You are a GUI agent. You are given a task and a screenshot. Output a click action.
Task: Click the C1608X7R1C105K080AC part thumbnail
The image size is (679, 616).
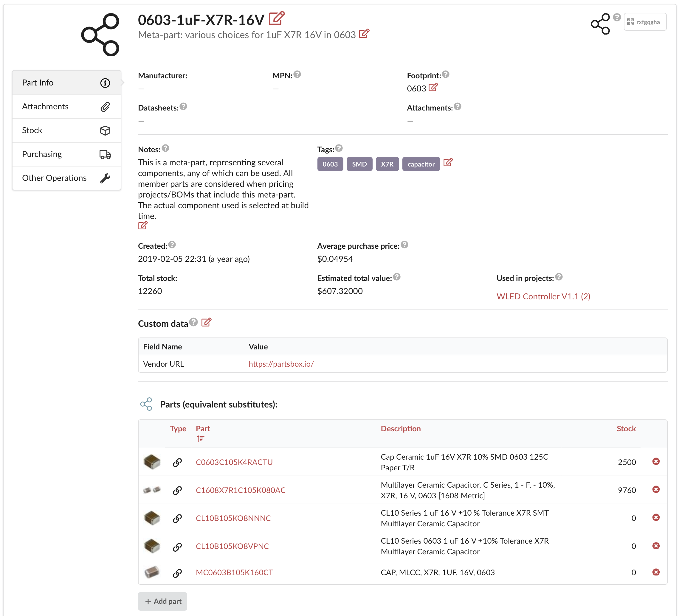(x=152, y=490)
